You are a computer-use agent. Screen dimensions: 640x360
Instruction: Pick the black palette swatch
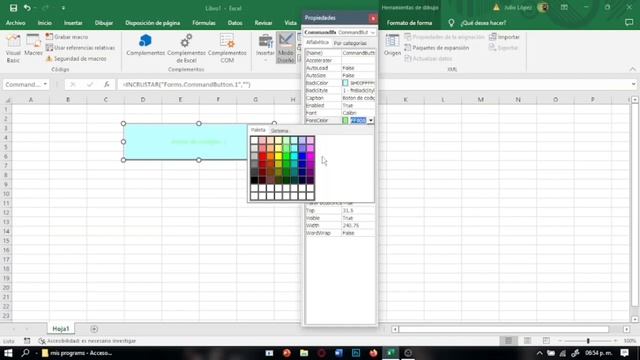(254, 180)
